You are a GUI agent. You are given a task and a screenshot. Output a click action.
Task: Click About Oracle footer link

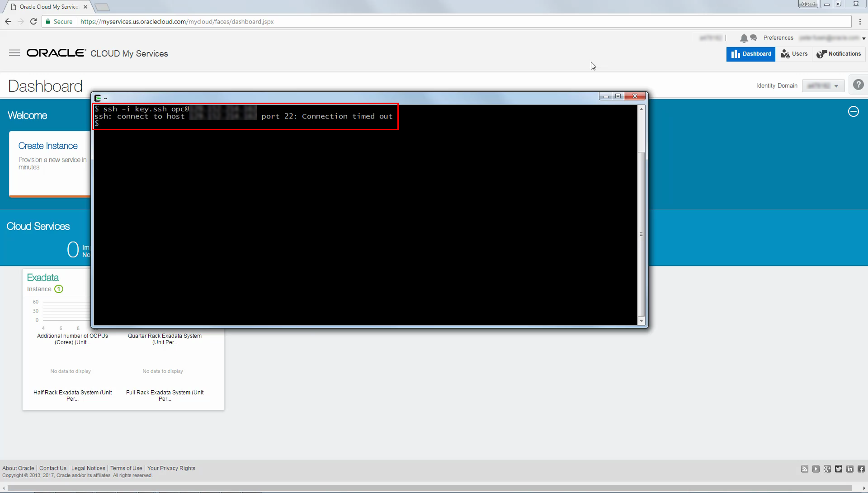pyautogui.click(x=18, y=468)
